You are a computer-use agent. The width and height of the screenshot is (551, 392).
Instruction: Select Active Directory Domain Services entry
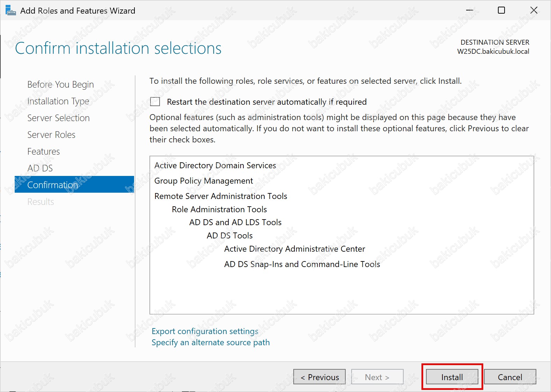(215, 165)
